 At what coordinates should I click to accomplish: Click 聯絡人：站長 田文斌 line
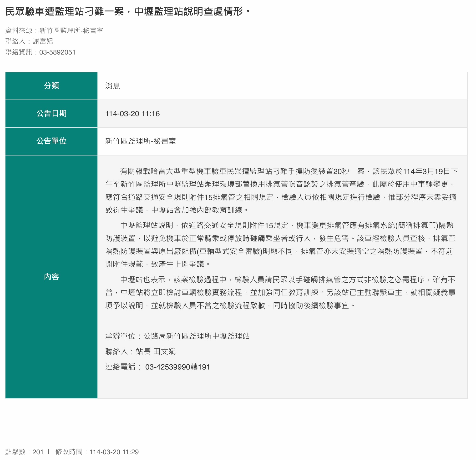point(140,351)
